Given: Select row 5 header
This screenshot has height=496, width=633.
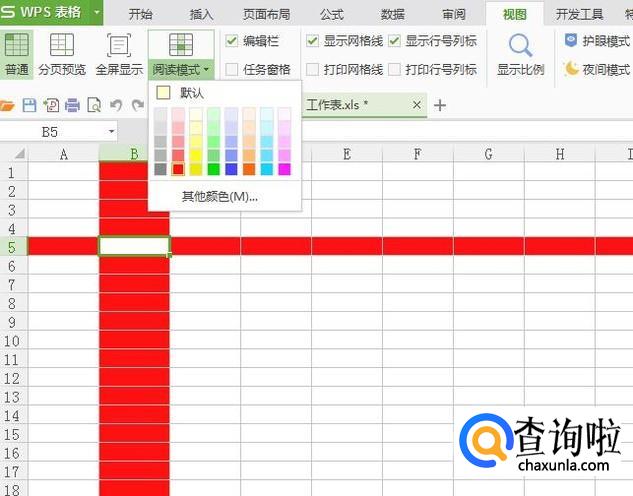Looking at the screenshot, I should pos(12,247).
